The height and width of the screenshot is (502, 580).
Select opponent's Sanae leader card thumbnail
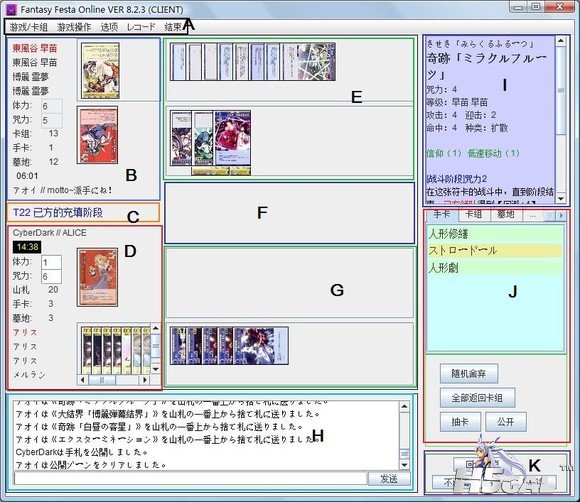coord(100,70)
